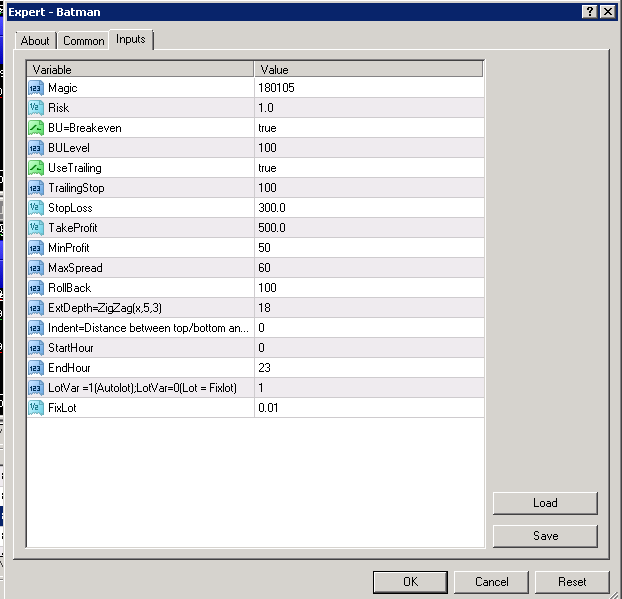The height and width of the screenshot is (599, 622).
Task: Click the integer icon beside LotVar
Action: pyautogui.click(x=36, y=388)
